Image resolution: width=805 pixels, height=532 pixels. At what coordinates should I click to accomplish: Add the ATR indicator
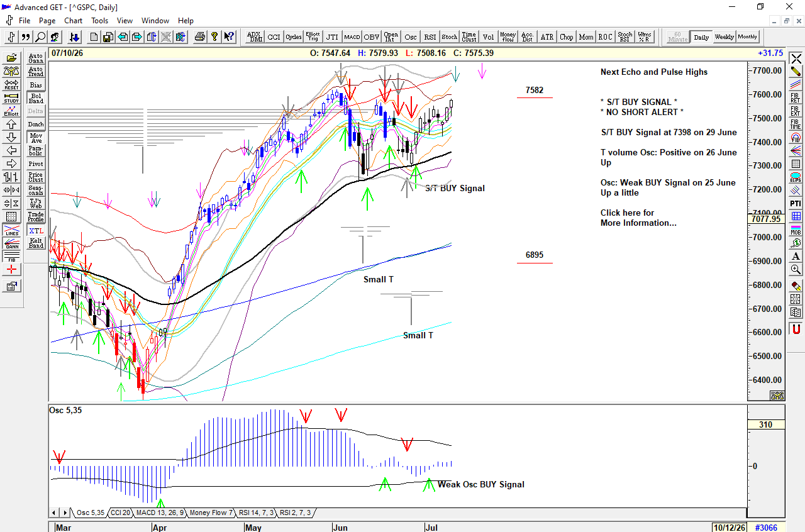pyautogui.click(x=547, y=37)
